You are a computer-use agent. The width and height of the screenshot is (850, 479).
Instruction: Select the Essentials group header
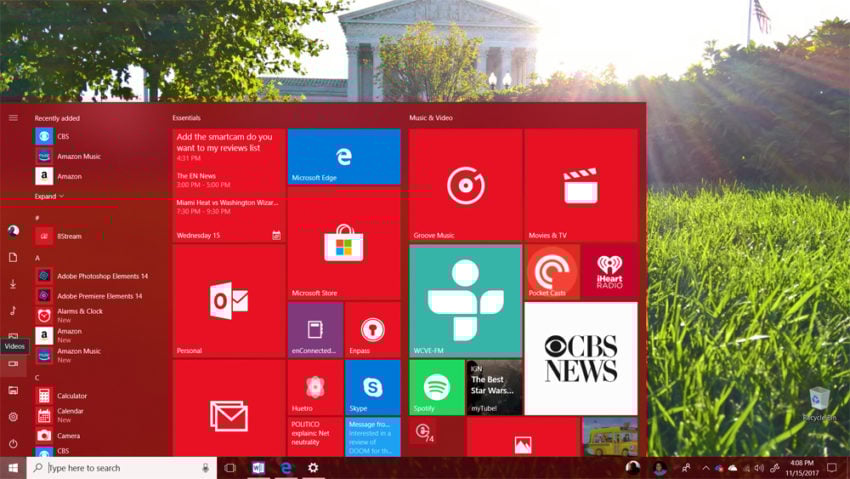point(186,118)
